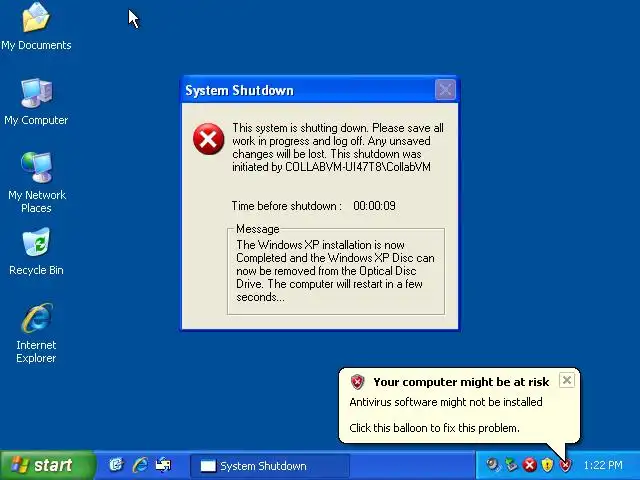Click the System Shutdown dialog title bar
Viewport: 640px width, 480px height.
click(x=320, y=90)
